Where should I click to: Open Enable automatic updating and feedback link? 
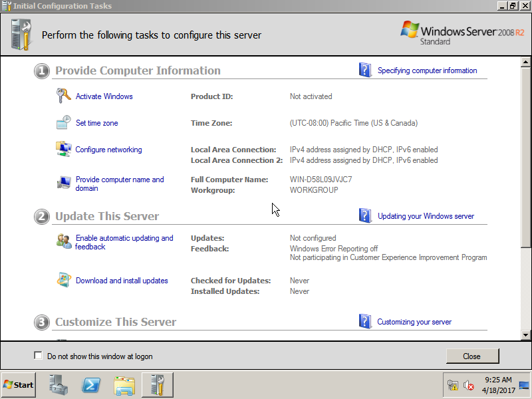click(x=124, y=242)
